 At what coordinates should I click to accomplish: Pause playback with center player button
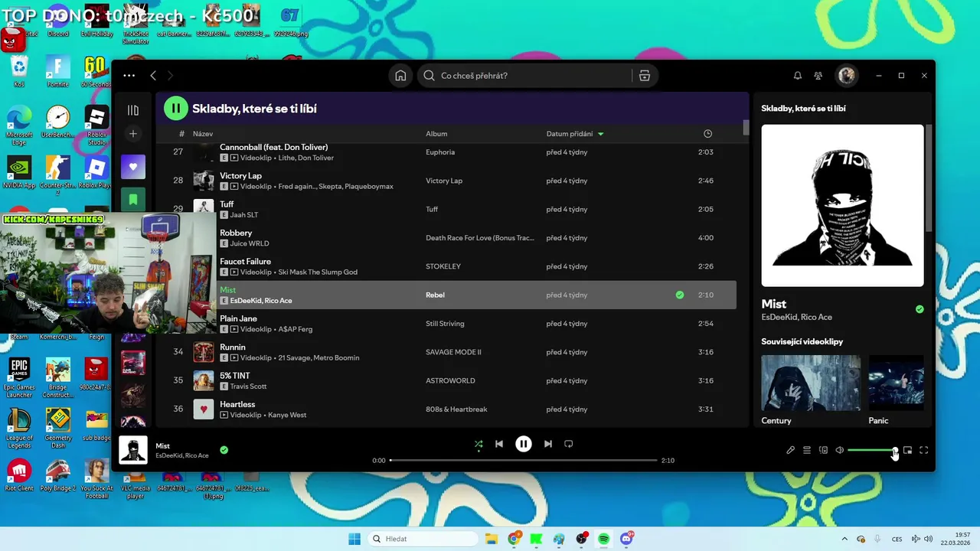(x=524, y=444)
